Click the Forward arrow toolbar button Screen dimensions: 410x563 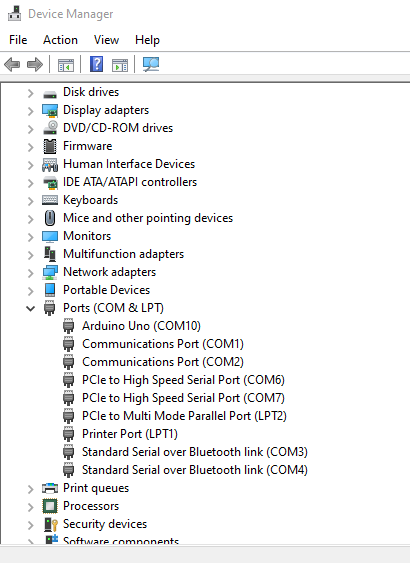35,65
